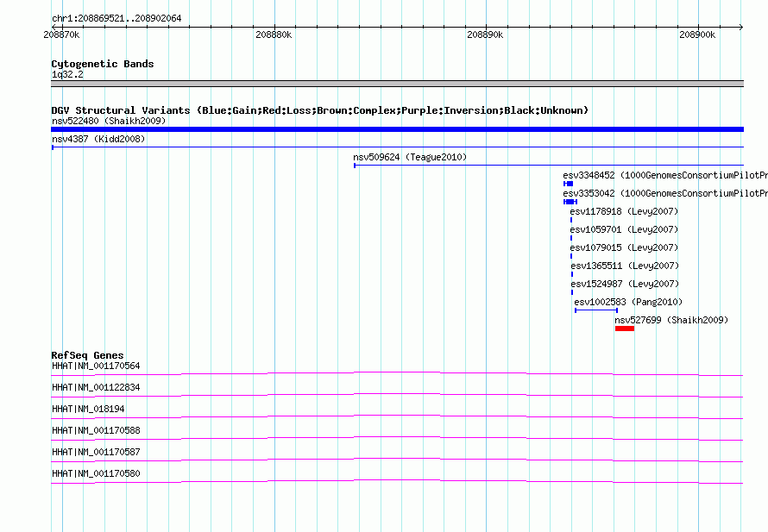Click the 208890k ruler tick label
Viewport: 768px width, 532px height.
[485, 34]
